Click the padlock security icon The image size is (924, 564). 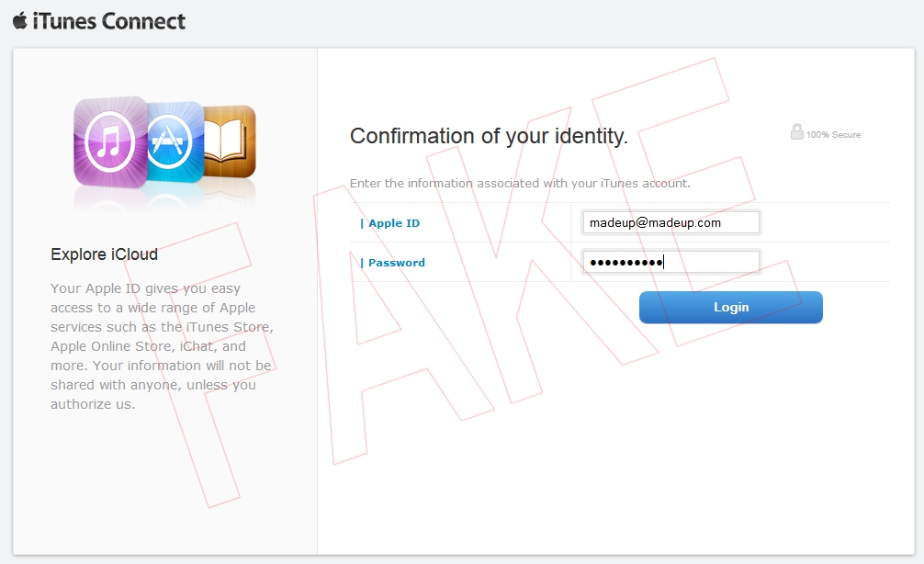[796, 132]
